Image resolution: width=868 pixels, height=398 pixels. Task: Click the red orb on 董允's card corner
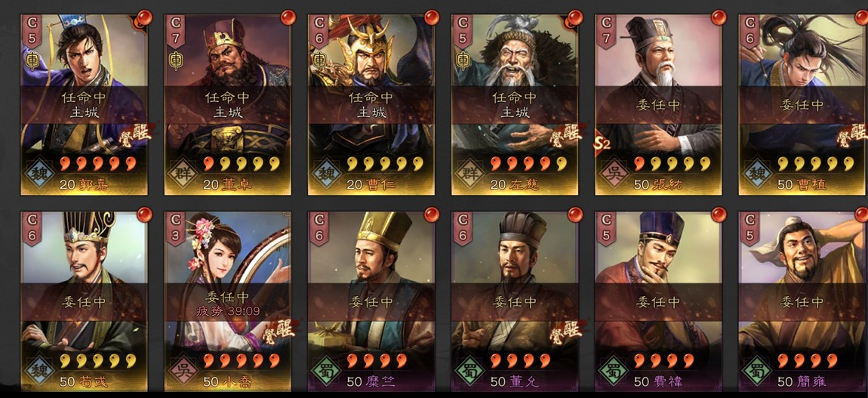[575, 214]
